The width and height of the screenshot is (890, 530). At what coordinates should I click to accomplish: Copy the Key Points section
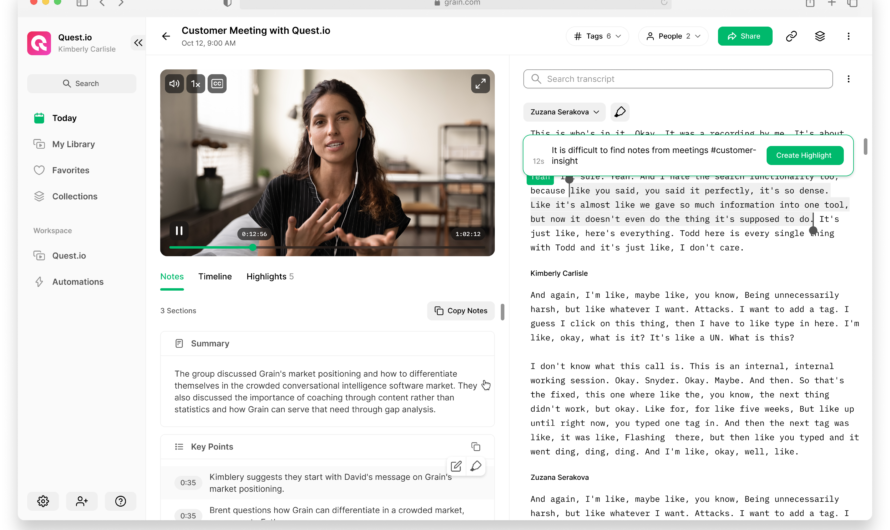coord(476,447)
